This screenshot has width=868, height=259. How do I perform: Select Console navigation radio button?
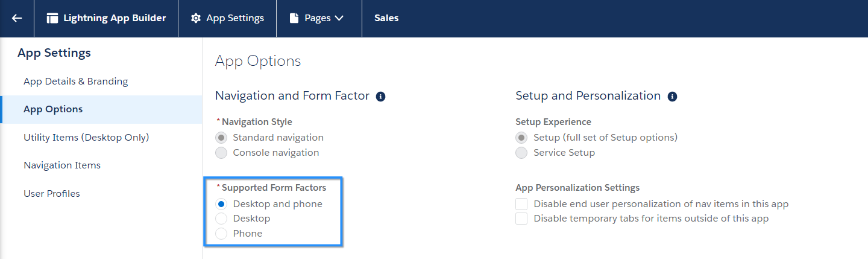[x=221, y=153]
